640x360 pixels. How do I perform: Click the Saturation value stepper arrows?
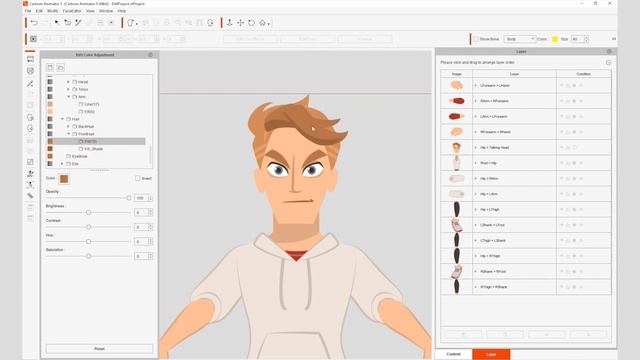(x=151, y=256)
